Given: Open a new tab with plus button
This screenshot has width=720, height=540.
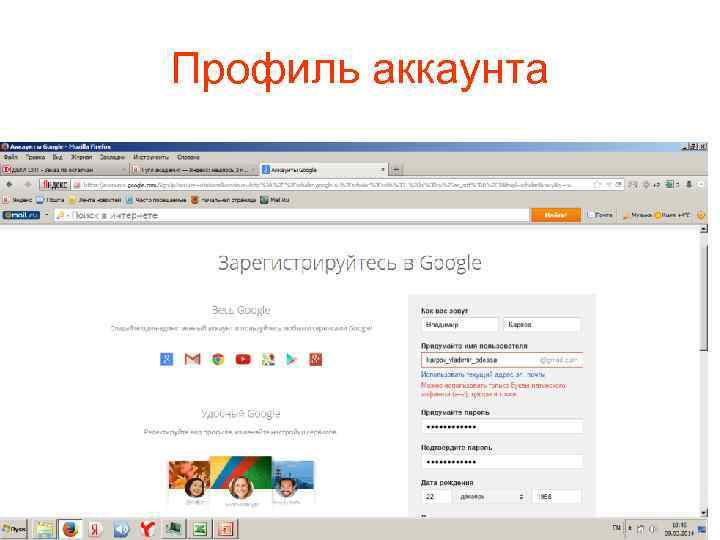Looking at the screenshot, I should [x=397, y=170].
